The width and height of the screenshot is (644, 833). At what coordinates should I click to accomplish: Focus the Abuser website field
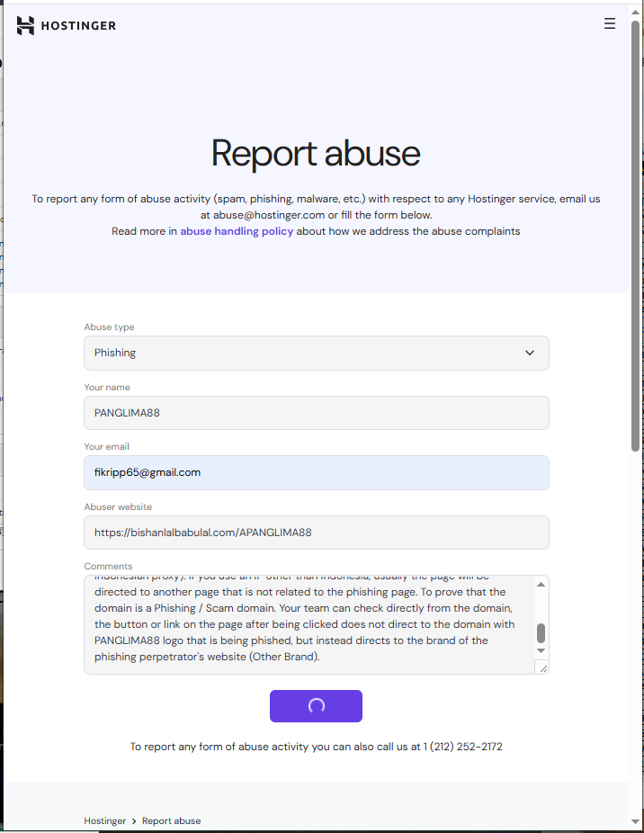point(317,533)
